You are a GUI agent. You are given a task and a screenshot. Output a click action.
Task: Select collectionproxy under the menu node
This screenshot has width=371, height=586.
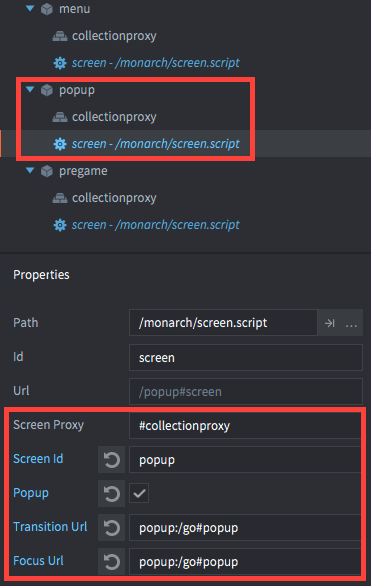[x=114, y=36]
